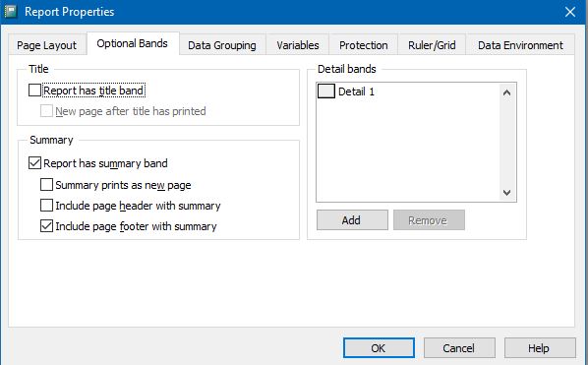Select the Protection tab
Screen dimensions: 588x365
click(x=364, y=45)
